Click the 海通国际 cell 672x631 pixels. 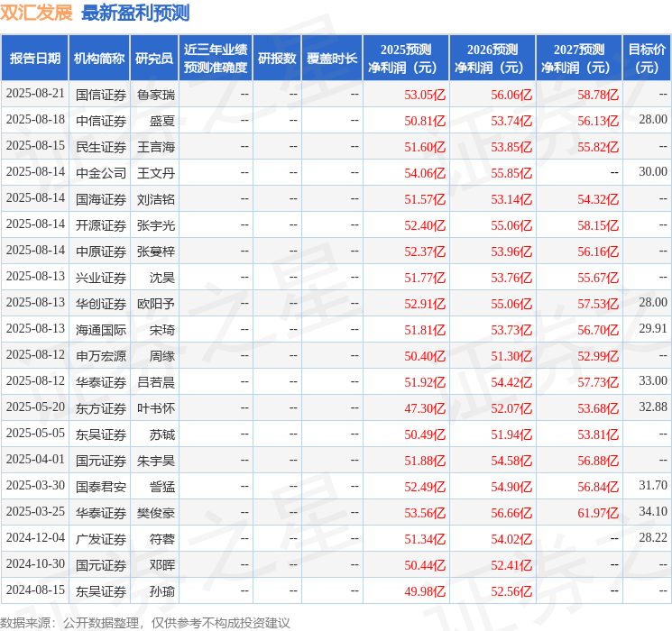coord(101,330)
